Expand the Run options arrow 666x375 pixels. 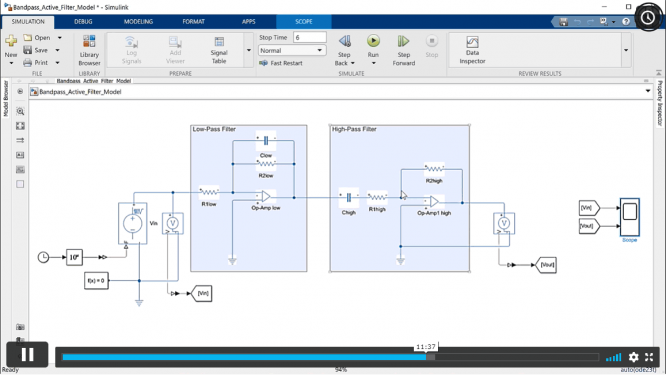point(374,63)
